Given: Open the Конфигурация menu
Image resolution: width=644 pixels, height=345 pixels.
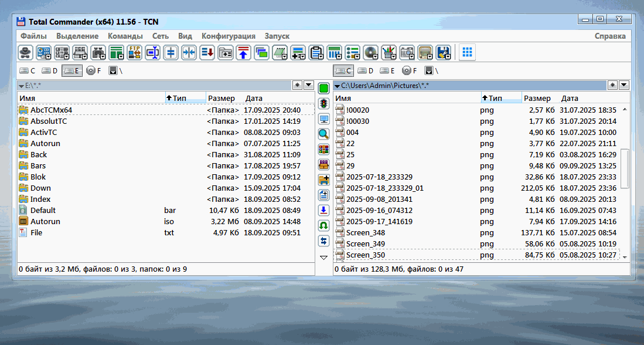Looking at the screenshot, I should (x=229, y=36).
